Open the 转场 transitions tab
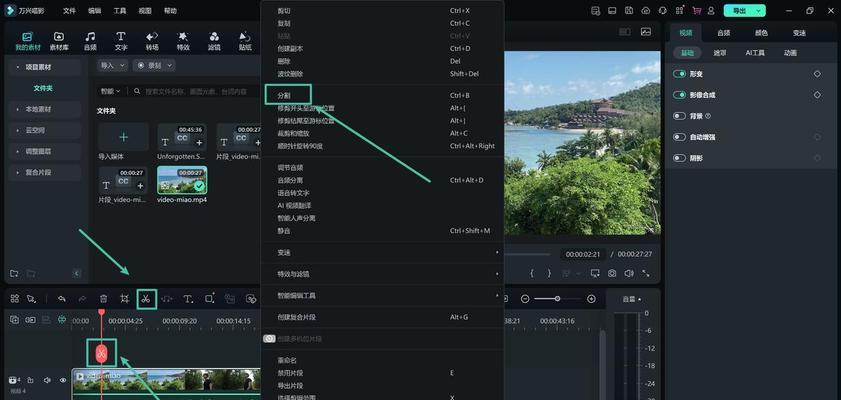Screen dimensions: 841x400 click(152, 41)
